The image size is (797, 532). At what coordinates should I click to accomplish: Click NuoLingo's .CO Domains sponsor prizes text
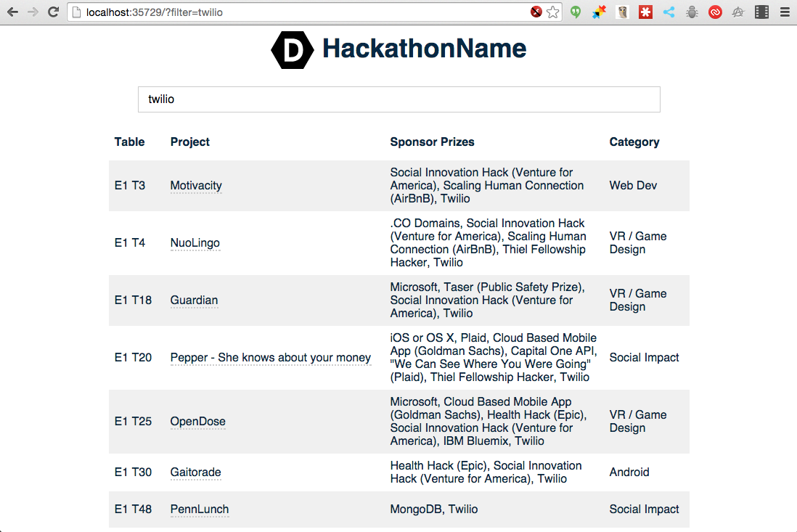[x=488, y=243]
